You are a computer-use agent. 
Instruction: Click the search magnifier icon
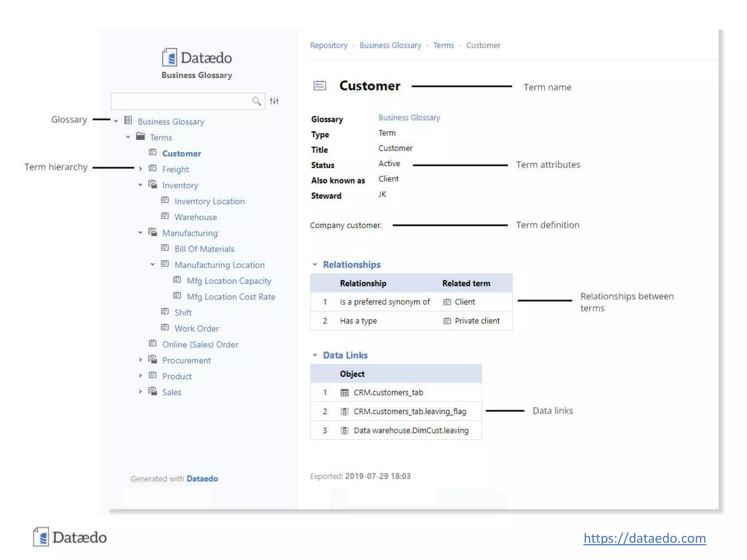256,101
